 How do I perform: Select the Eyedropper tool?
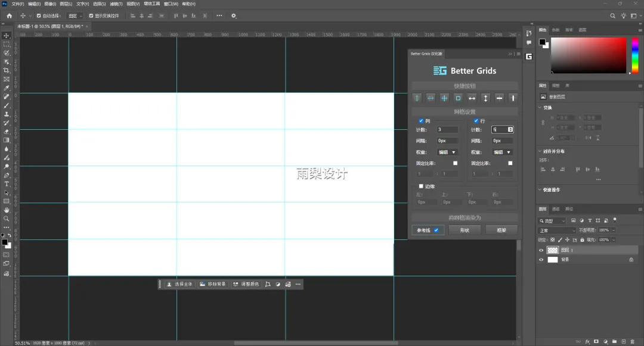(x=7, y=88)
